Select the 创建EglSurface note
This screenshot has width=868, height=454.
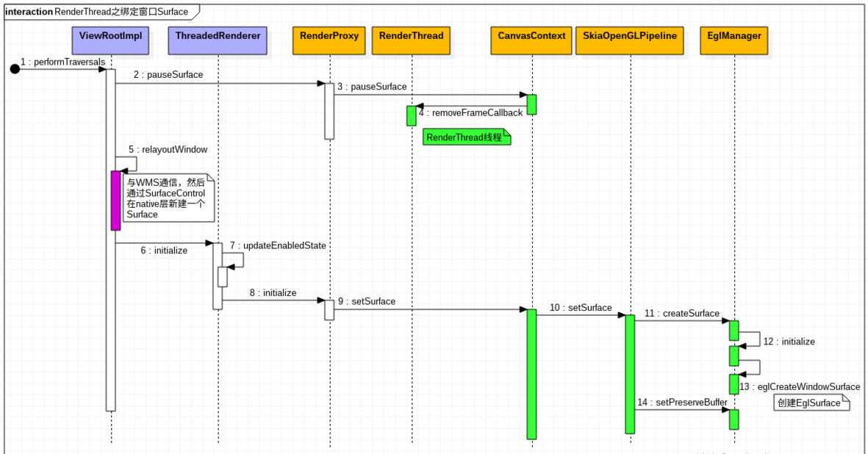point(811,403)
